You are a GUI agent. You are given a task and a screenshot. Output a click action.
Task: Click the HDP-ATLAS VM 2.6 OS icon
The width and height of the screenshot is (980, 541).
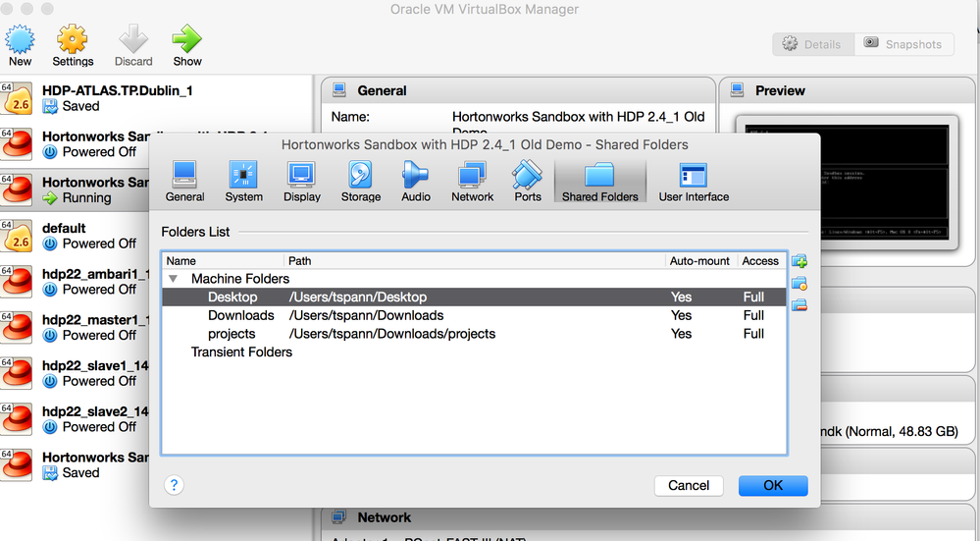point(17,98)
